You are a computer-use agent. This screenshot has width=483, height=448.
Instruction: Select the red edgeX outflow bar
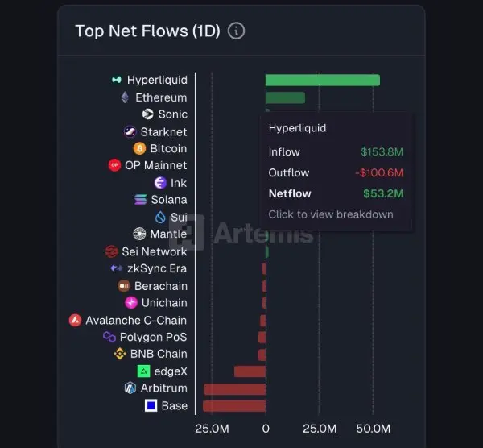tap(250, 371)
